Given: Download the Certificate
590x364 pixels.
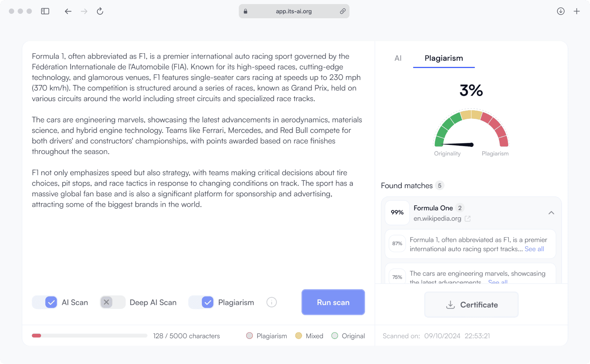Looking at the screenshot, I should tap(471, 305).
